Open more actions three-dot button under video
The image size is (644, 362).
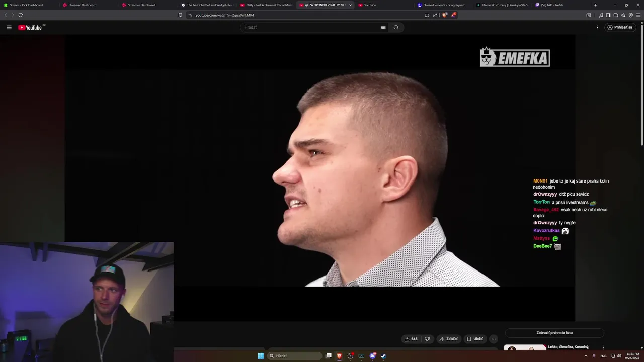click(x=494, y=339)
